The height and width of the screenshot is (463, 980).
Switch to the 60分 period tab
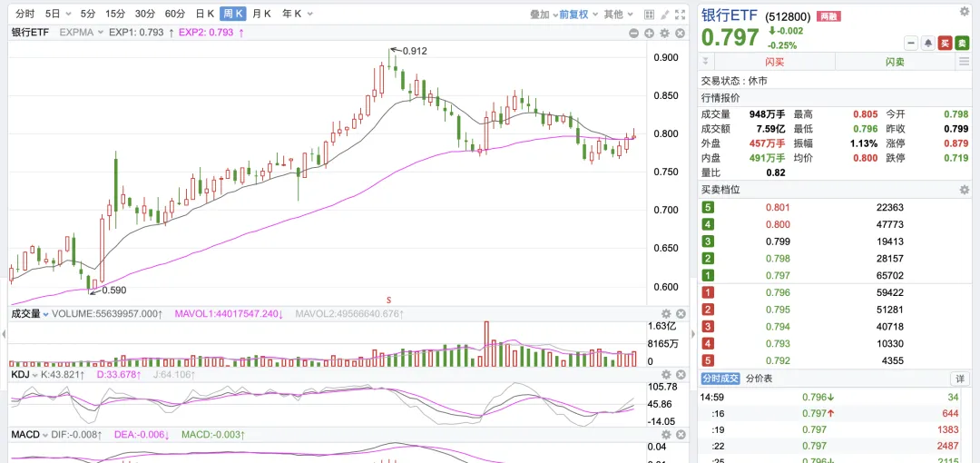[x=175, y=14]
